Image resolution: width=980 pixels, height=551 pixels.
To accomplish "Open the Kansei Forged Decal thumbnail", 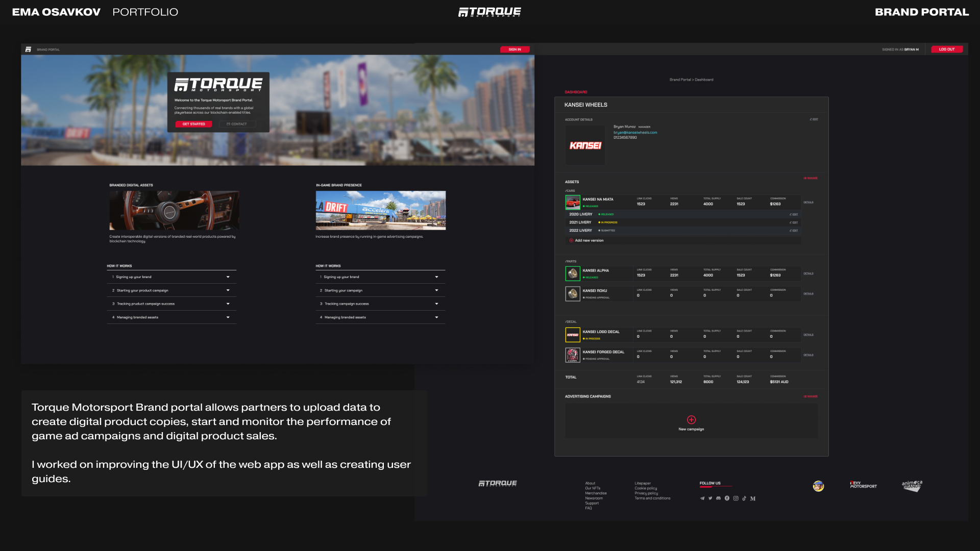I will [573, 355].
